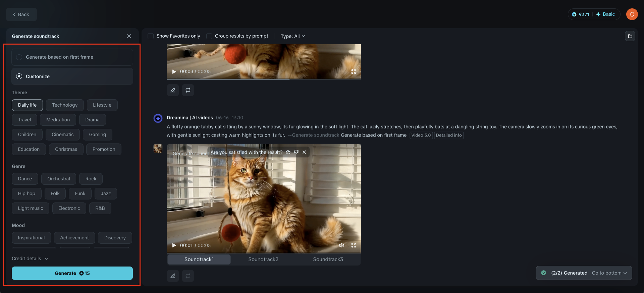The image size is (644, 293).
Task: Click the Dreamina AI videos logo icon
Action: tap(158, 118)
